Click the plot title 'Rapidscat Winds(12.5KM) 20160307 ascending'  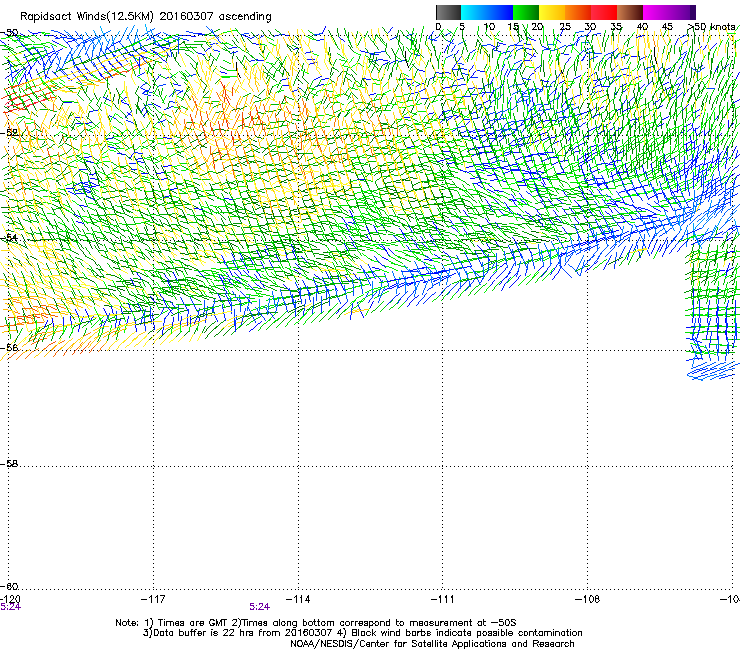pos(146,17)
